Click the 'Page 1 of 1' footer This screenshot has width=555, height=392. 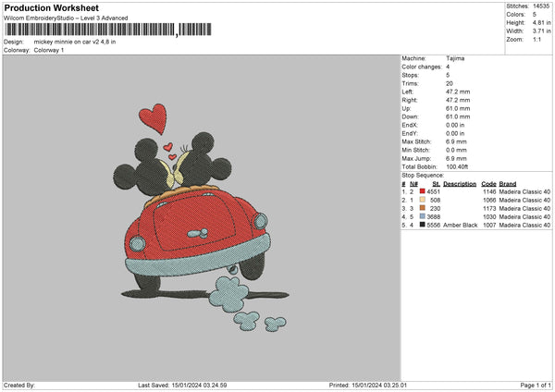(536, 386)
